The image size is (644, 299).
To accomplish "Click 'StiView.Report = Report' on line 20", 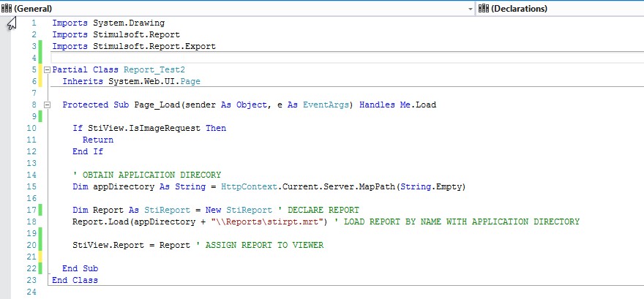I will (x=131, y=246).
